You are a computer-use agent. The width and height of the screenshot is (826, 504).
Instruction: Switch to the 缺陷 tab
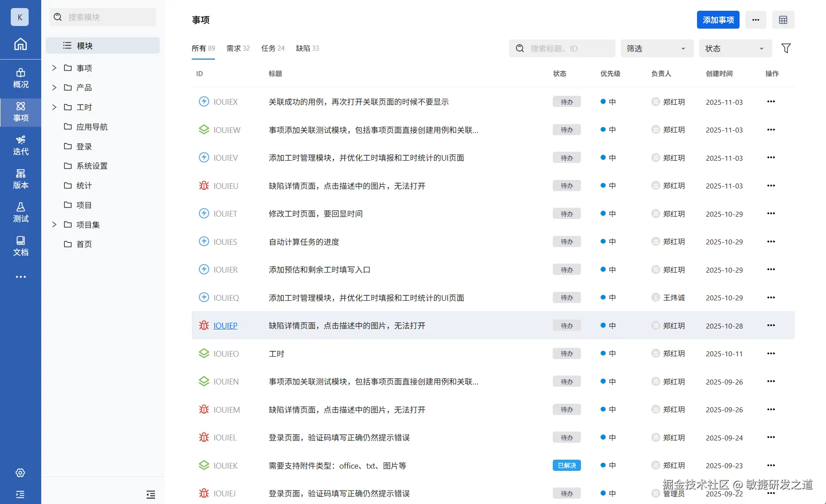(307, 48)
